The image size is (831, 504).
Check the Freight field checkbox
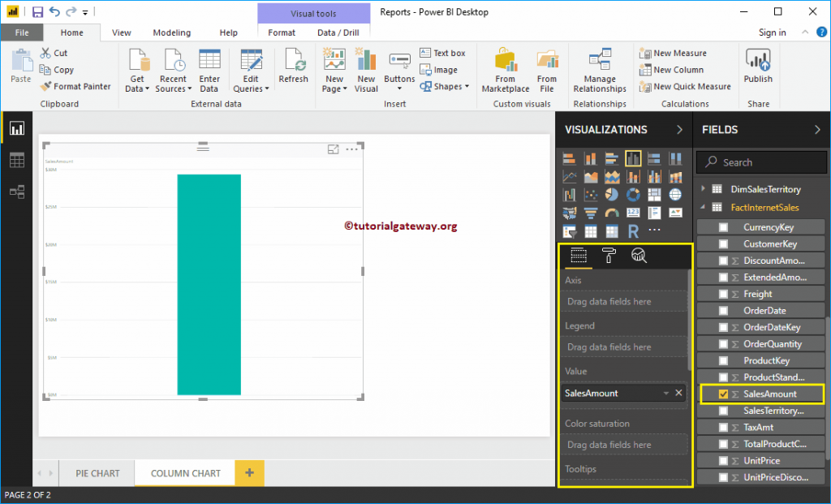[723, 294]
